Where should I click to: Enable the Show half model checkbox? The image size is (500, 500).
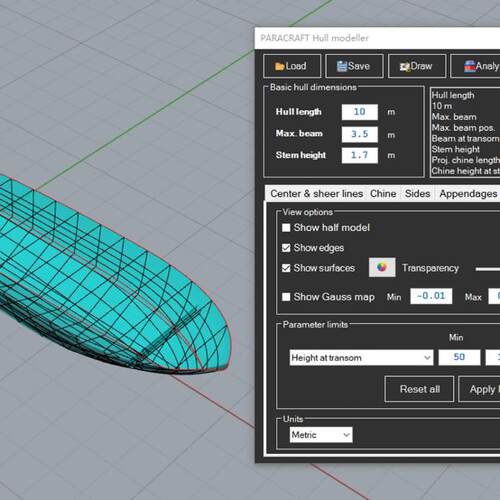286,228
